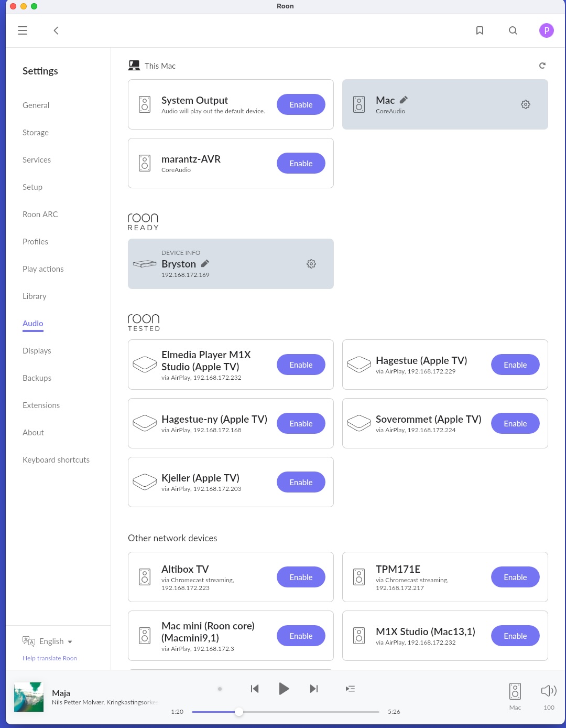Open the profile P avatar menu
The height and width of the screenshot is (728, 566).
coord(547,30)
